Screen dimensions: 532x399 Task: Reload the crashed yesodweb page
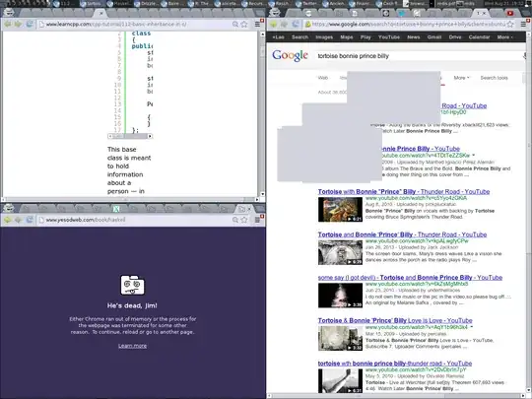(30, 220)
